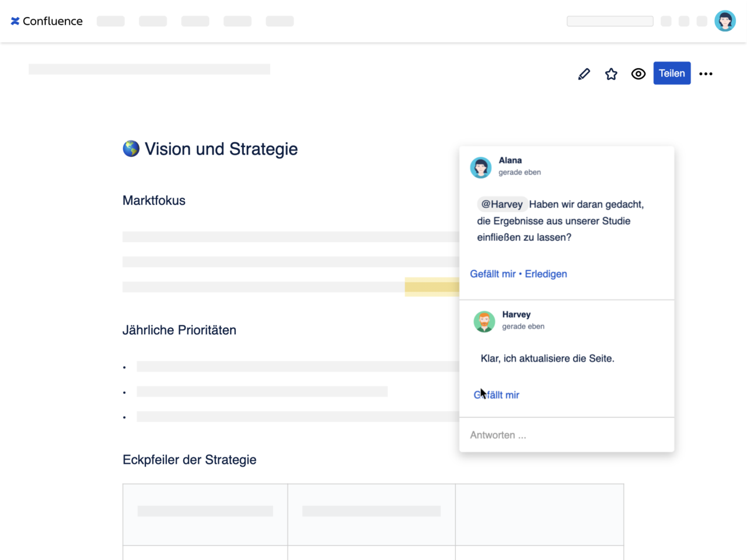Click the globe emoji beside the page title
The image size is (747, 560).
(x=131, y=149)
